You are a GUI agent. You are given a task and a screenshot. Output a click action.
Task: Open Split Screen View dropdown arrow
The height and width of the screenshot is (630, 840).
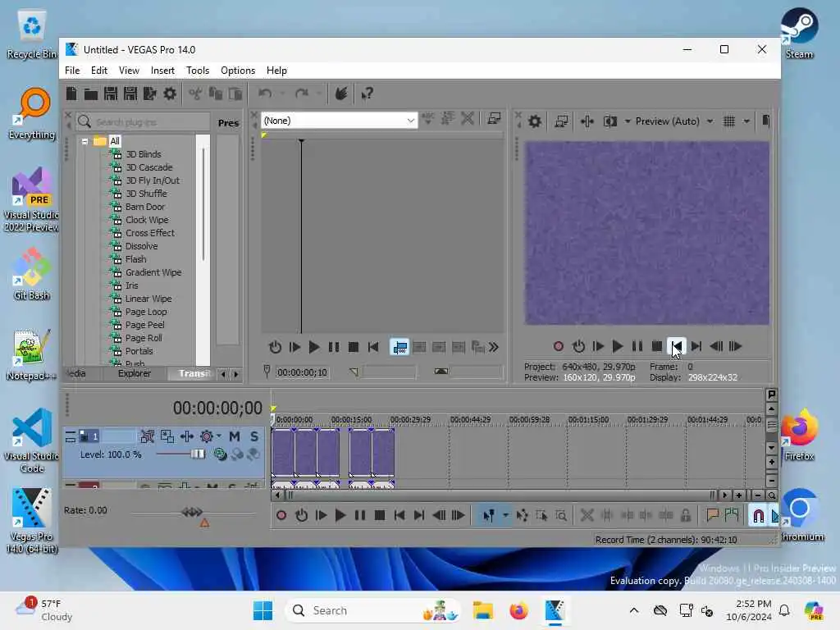(628, 121)
